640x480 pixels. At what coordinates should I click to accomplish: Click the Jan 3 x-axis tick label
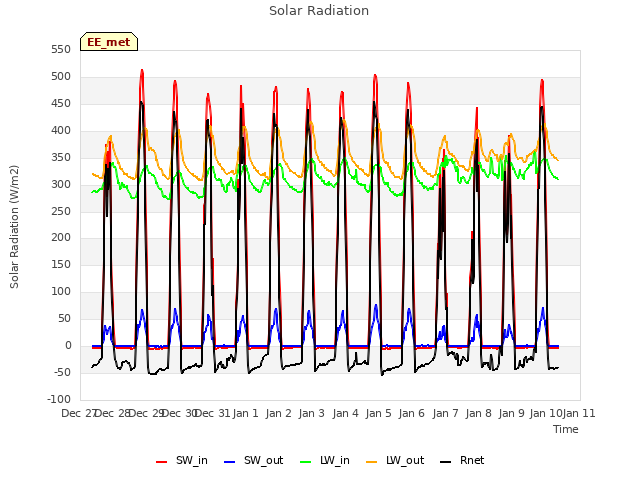coord(312,413)
